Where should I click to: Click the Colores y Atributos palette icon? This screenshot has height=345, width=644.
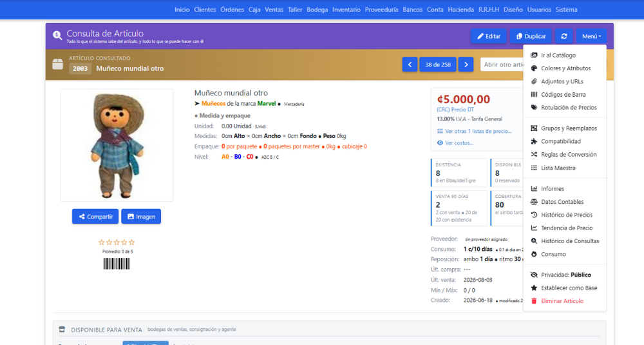[x=534, y=68]
